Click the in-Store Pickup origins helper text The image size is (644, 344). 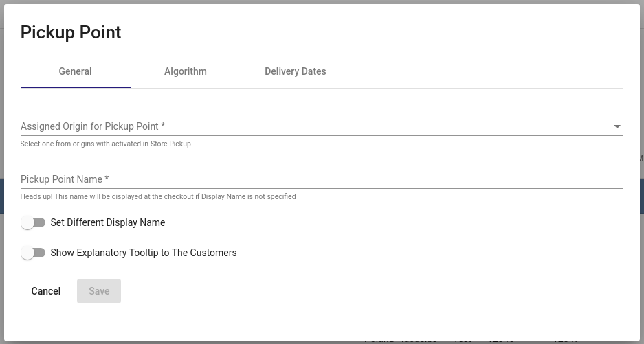coord(106,144)
